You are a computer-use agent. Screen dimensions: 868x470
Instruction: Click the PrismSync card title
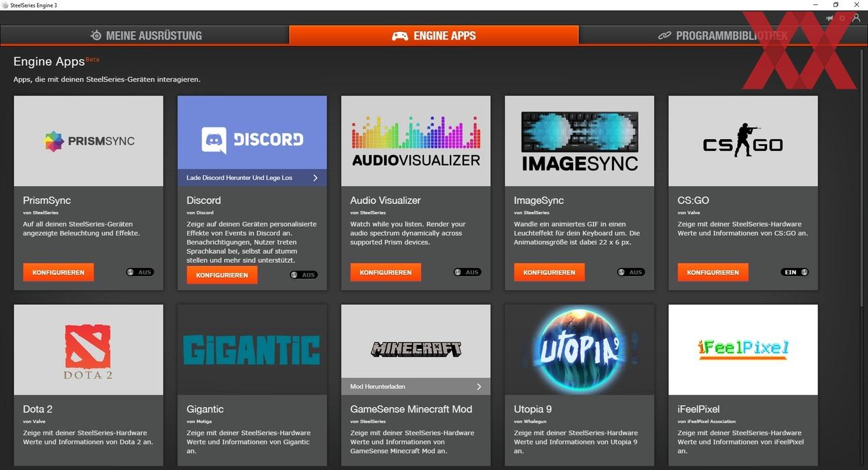pyautogui.click(x=47, y=200)
